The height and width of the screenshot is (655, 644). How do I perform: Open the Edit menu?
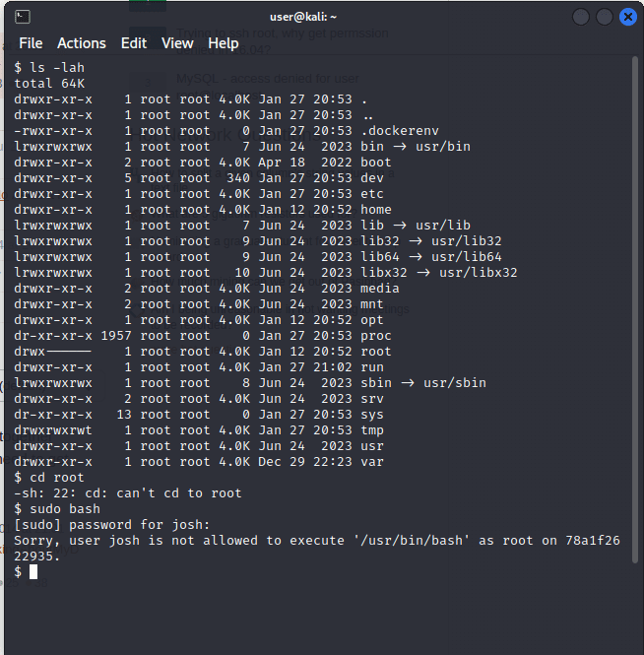[x=134, y=43]
